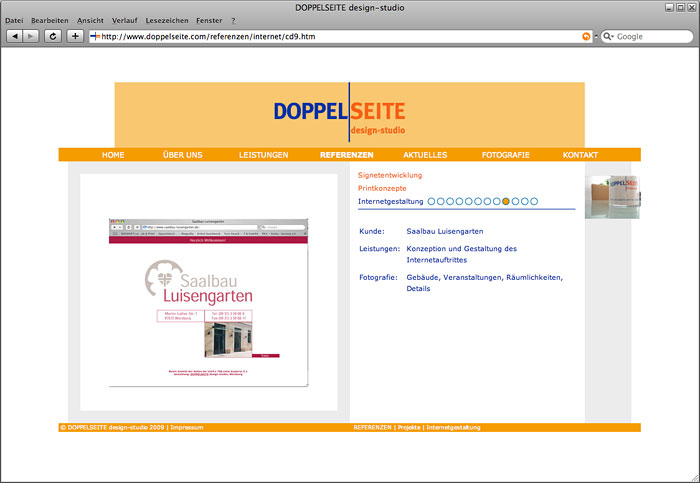Click Projekte in the footer breadcrumb
700x483 pixels.
pyautogui.click(x=409, y=428)
